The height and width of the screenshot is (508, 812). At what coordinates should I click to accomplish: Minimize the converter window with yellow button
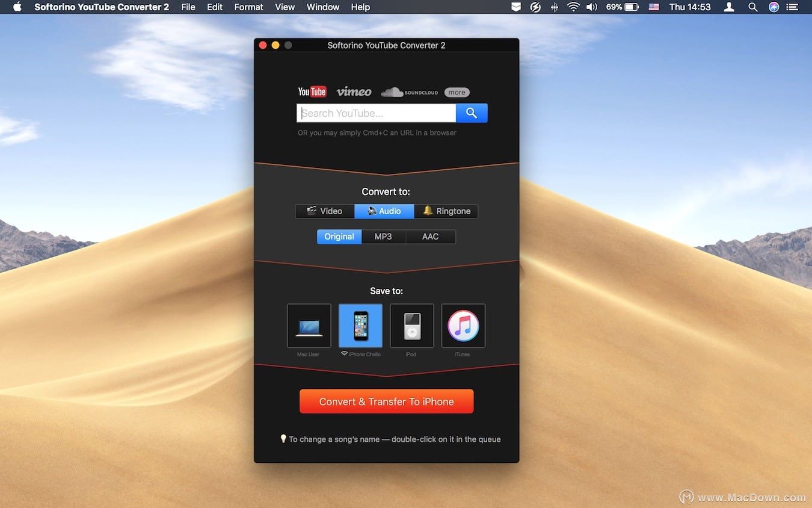click(275, 45)
